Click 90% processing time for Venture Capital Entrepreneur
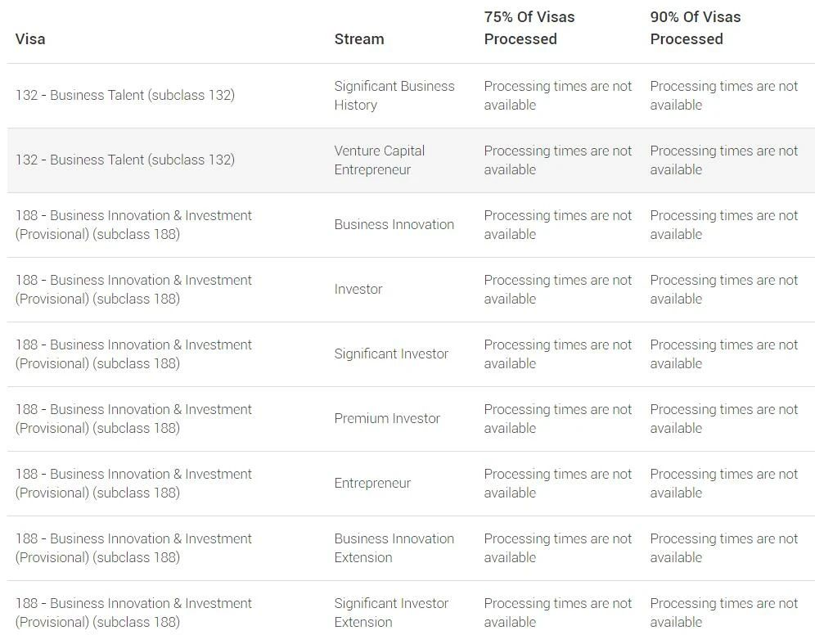Screen dimensions: 815x644 tap(723, 160)
